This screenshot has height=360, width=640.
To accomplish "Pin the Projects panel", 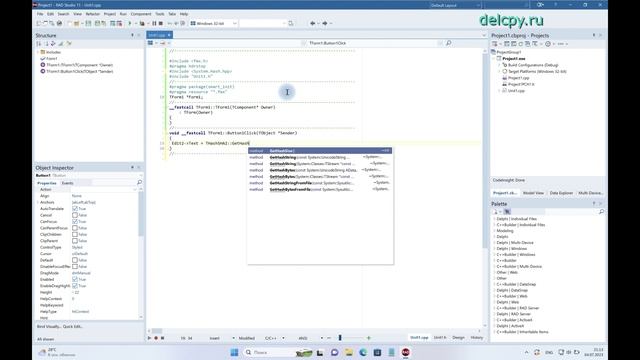I will 594,36.
